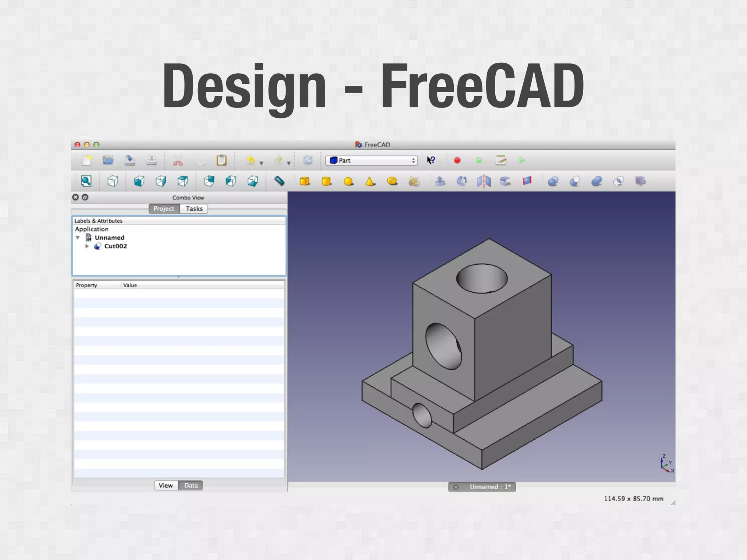
Task: Start macro recording red button
Action: point(457,160)
